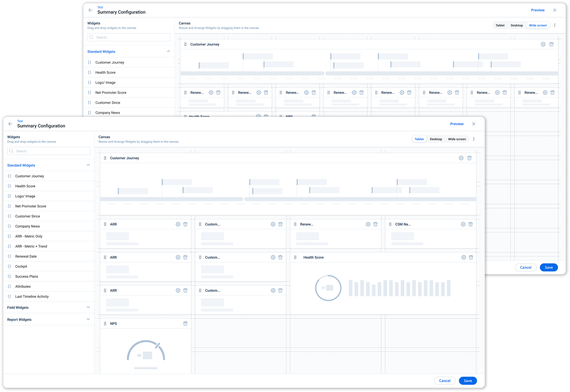Screen dimensions: 570x392
Task: Click the front Save button
Action: coord(468,380)
